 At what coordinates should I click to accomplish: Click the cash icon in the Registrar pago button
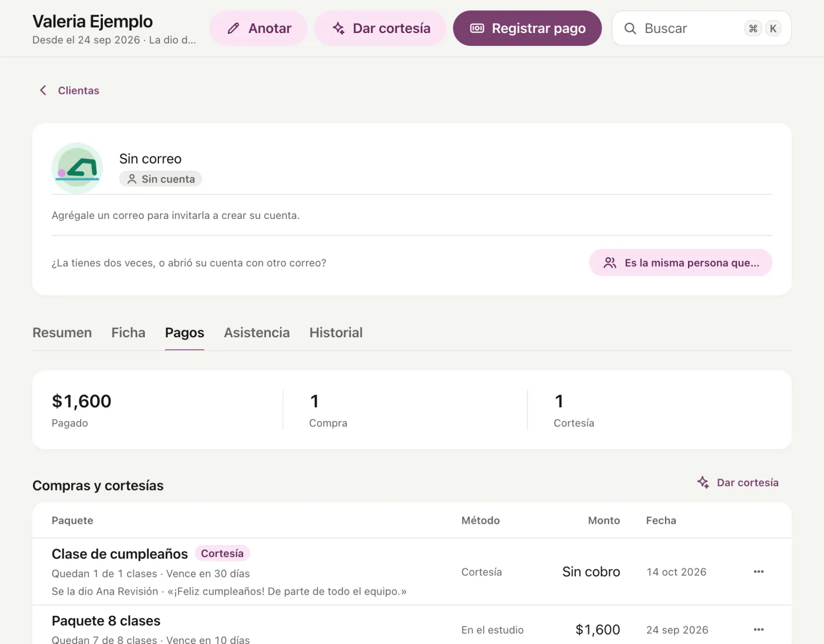(x=477, y=28)
